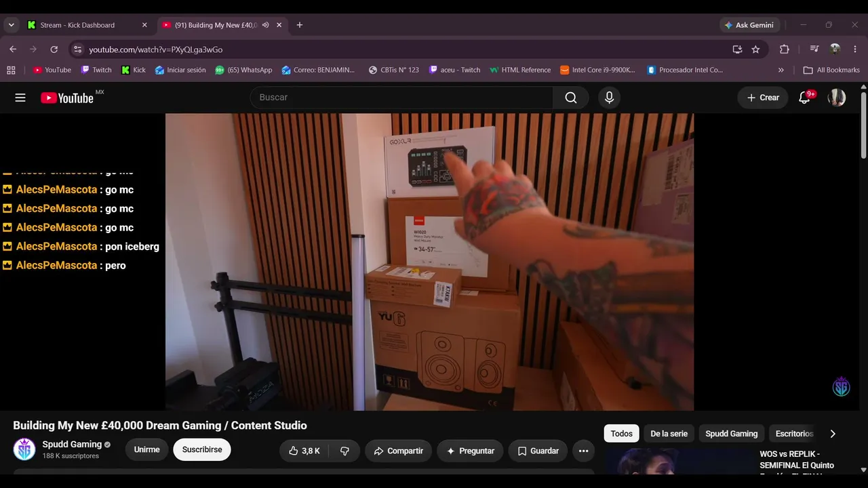Open the Intel Core i9-9900K bookmark
Image resolution: width=868 pixels, height=488 pixels.
point(598,70)
